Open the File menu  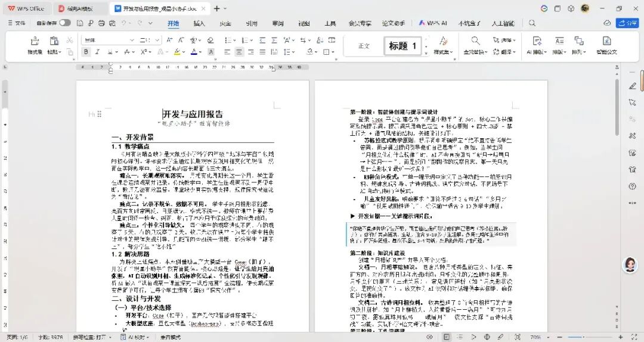[x=17, y=23]
